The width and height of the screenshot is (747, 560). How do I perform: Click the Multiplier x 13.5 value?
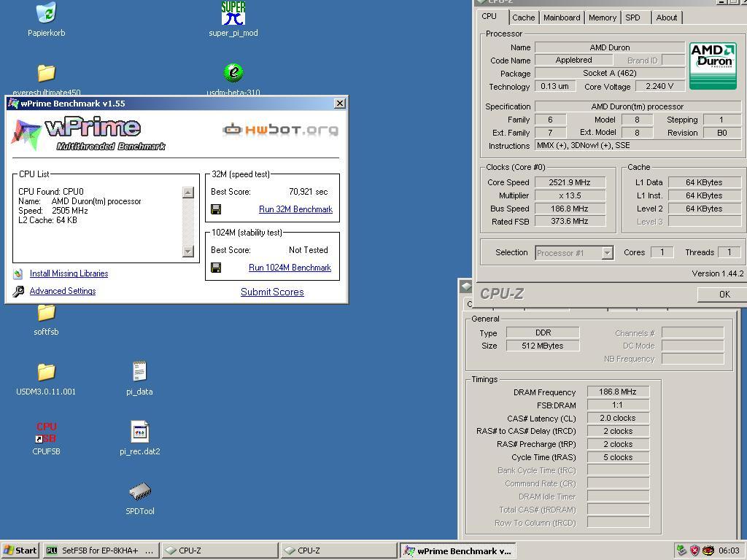coord(570,195)
